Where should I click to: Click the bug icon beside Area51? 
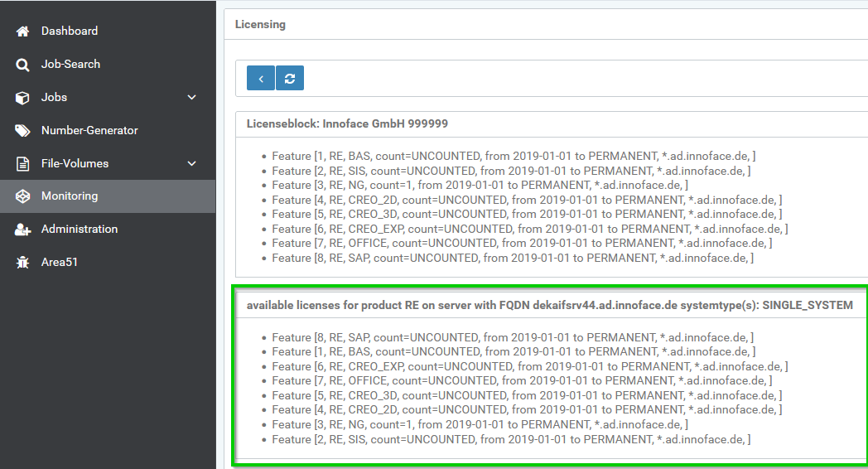(22, 263)
